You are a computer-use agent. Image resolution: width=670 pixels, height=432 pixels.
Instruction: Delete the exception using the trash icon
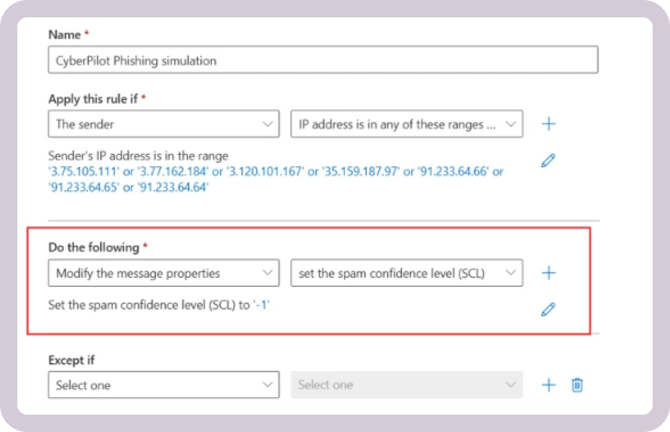[577, 384]
